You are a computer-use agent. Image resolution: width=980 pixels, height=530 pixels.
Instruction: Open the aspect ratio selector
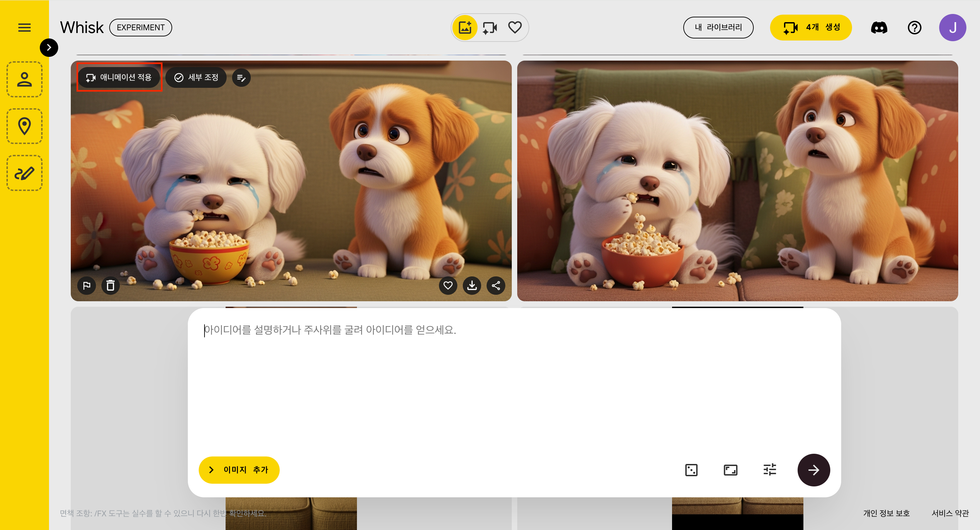pos(730,470)
